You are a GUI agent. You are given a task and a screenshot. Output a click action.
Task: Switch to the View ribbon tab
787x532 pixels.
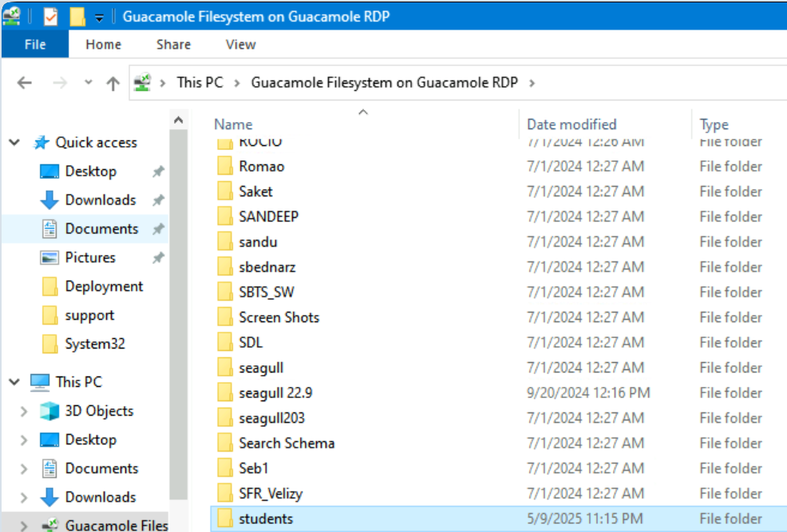pos(240,45)
